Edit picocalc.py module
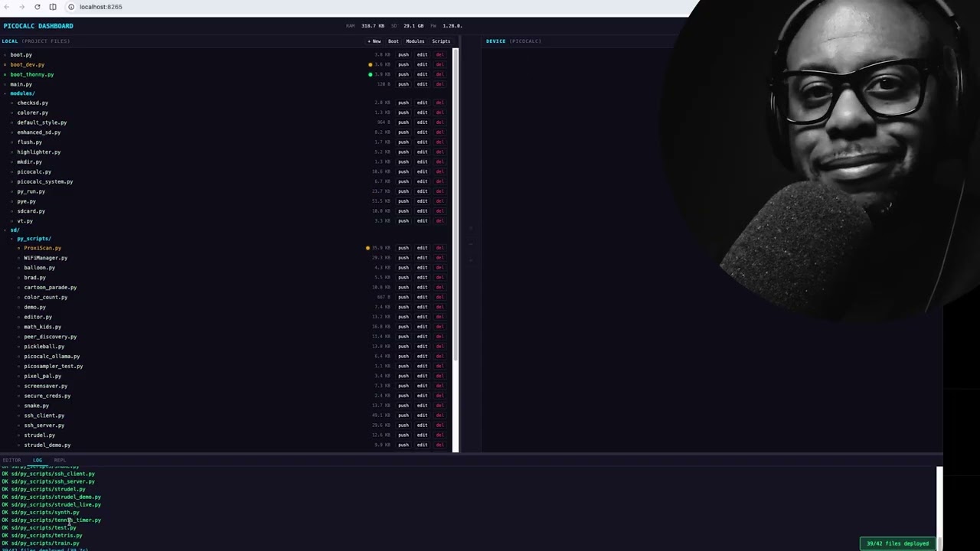 (x=422, y=171)
